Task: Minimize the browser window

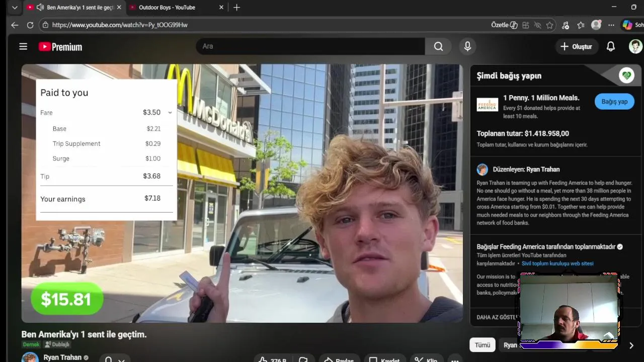Action: pos(614,7)
